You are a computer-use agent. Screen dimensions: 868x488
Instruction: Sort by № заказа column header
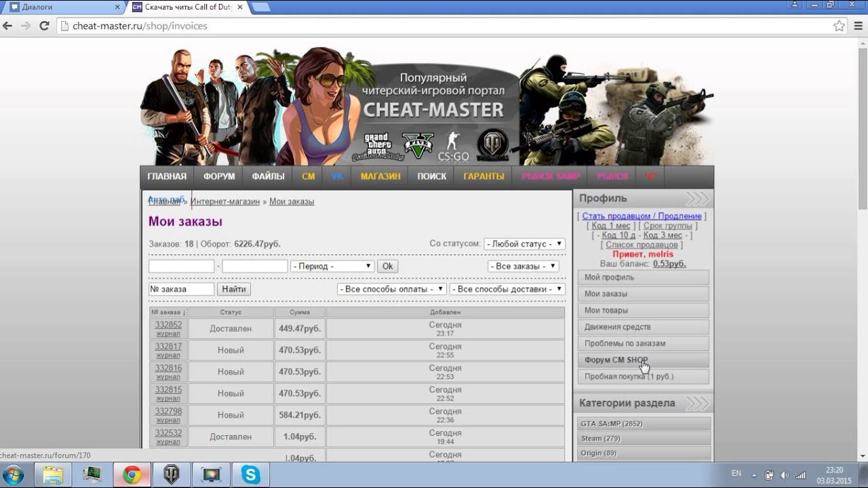point(168,312)
